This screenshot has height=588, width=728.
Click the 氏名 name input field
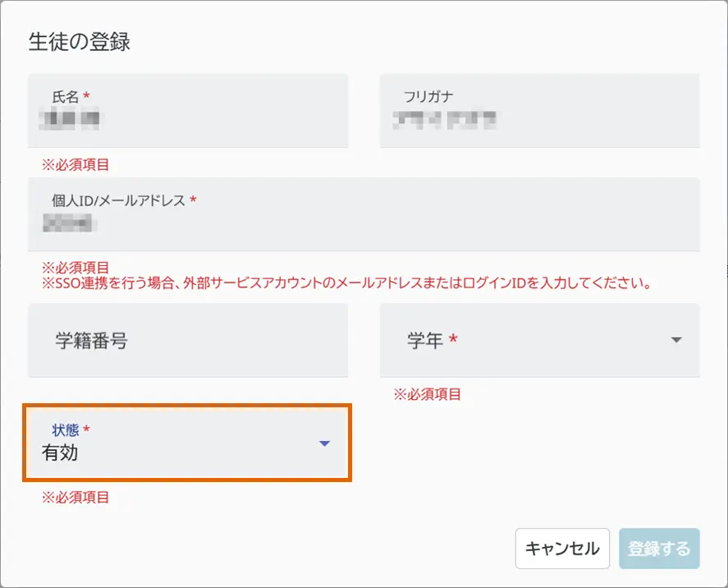click(188, 120)
